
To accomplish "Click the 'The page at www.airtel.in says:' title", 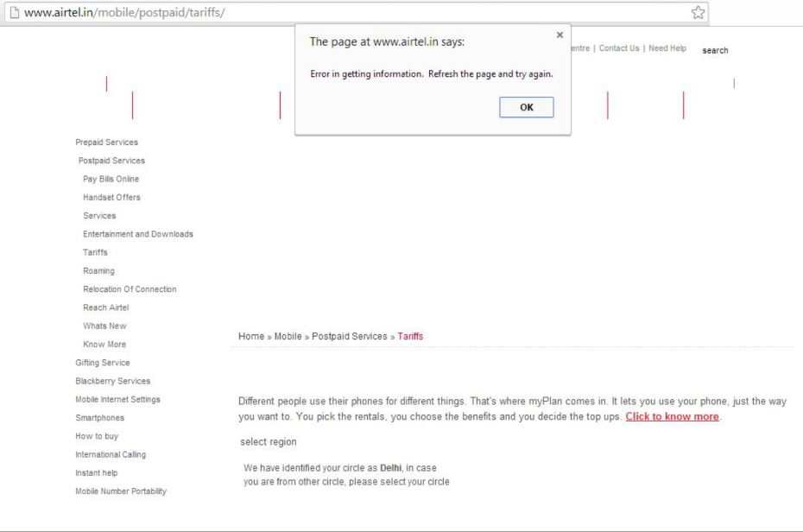I will (x=387, y=42).
